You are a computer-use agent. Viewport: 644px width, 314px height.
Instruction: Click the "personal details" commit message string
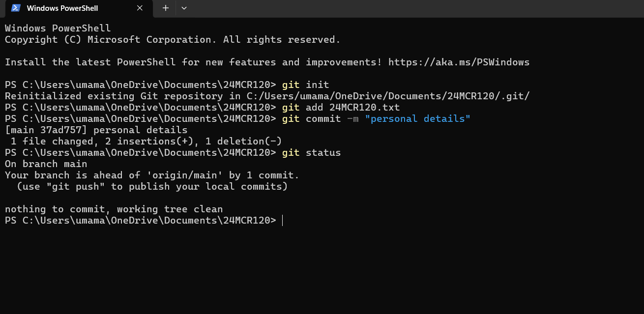point(418,119)
